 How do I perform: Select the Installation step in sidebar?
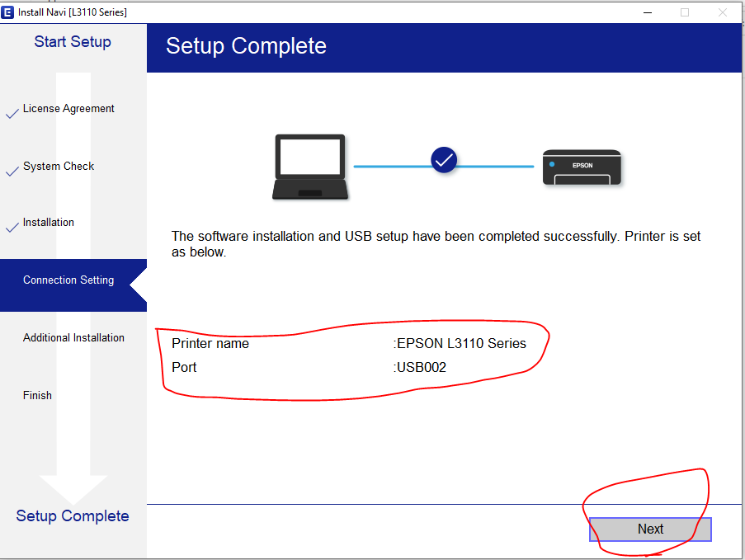49,223
